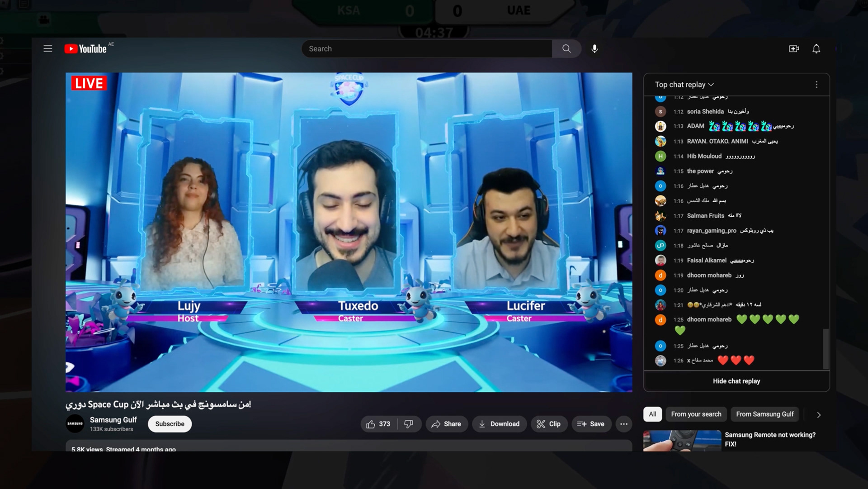Image resolution: width=868 pixels, height=489 pixels.
Task: Click Faisal Alkamel chat username
Action: [707, 261]
